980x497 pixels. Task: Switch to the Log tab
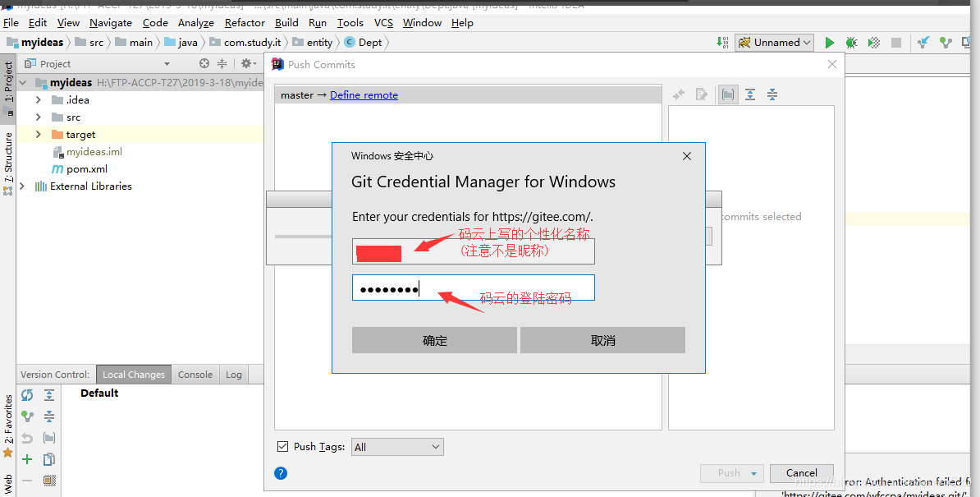pos(234,375)
